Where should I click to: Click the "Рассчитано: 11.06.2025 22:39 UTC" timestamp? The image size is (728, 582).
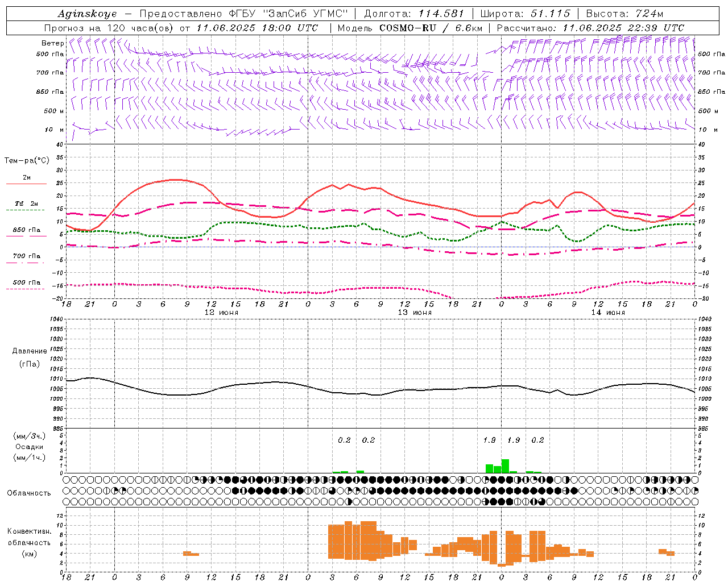click(x=590, y=28)
